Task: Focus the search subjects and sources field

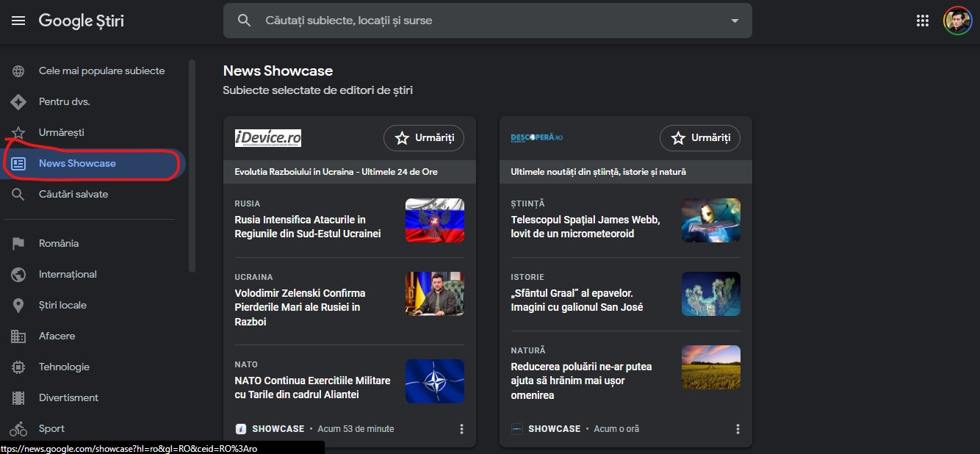Action: [x=488, y=21]
